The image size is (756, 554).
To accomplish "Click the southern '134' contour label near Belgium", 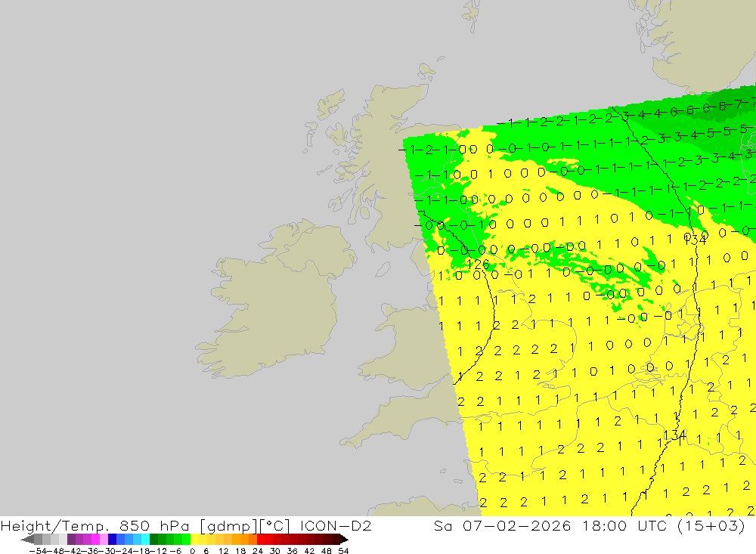I will [x=674, y=435].
